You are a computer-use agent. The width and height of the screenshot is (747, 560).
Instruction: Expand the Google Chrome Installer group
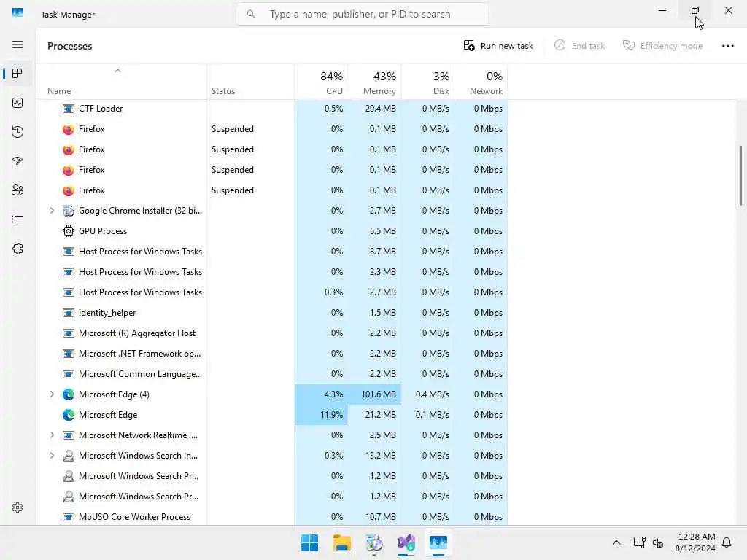tap(52, 211)
